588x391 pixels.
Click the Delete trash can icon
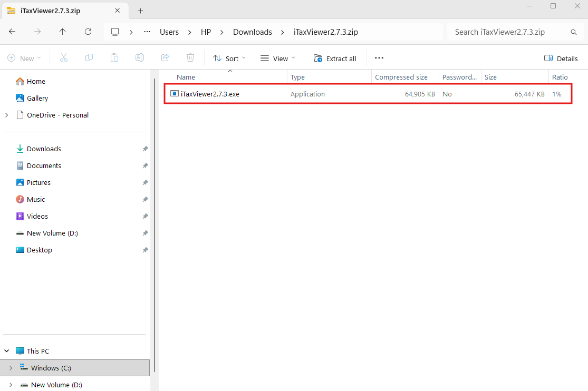pos(190,58)
